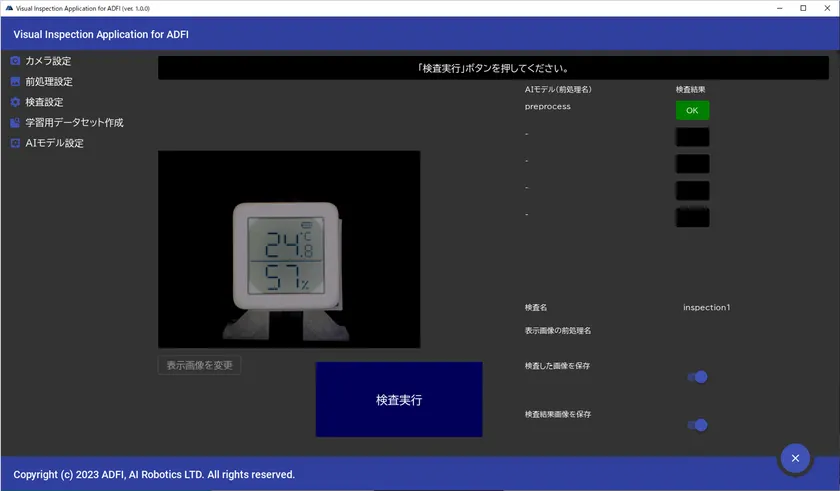Click the 検査名 label
This screenshot has width=840, height=491.
pyautogui.click(x=536, y=307)
